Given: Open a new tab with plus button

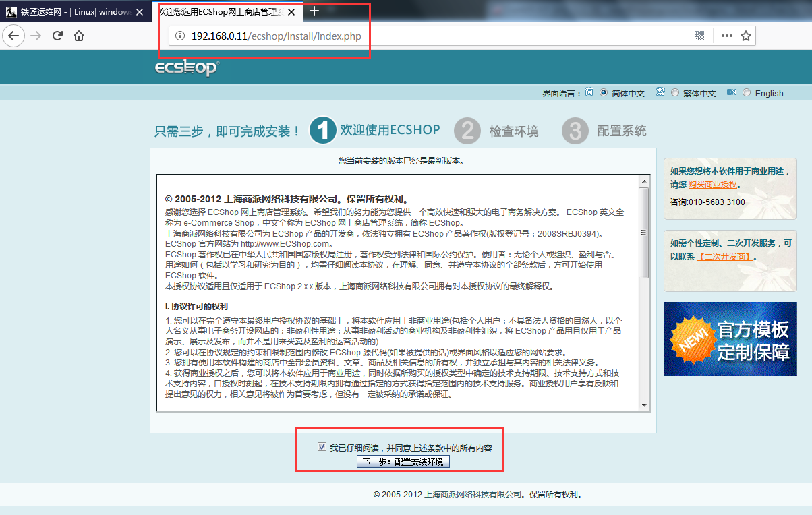Looking at the screenshot, I should point(314,11).
